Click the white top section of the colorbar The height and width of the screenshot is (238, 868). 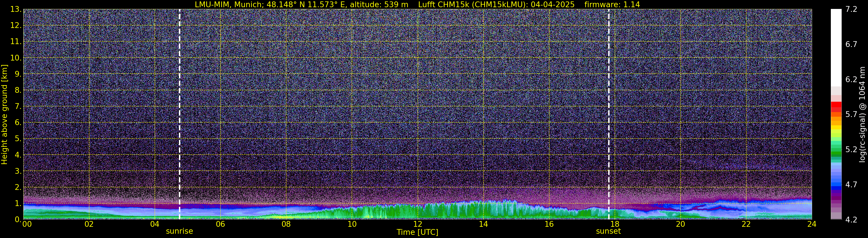click(x=836, y=48)
